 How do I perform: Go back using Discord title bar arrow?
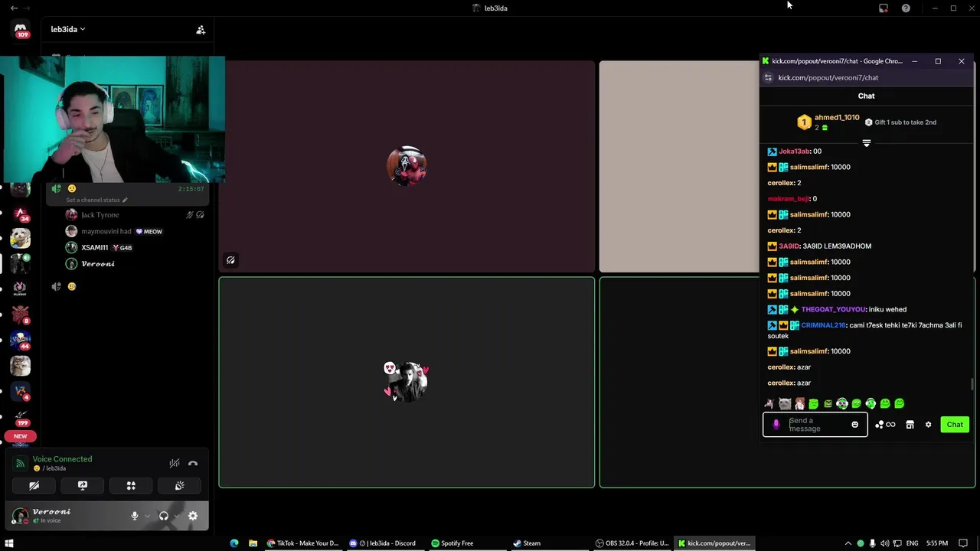[x=14, y=8]
